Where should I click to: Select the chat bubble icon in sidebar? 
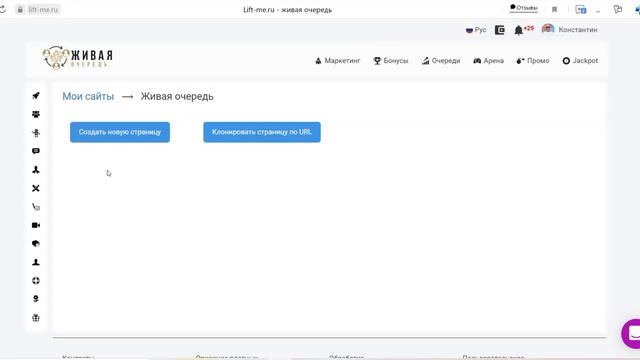tap(36, 151)
